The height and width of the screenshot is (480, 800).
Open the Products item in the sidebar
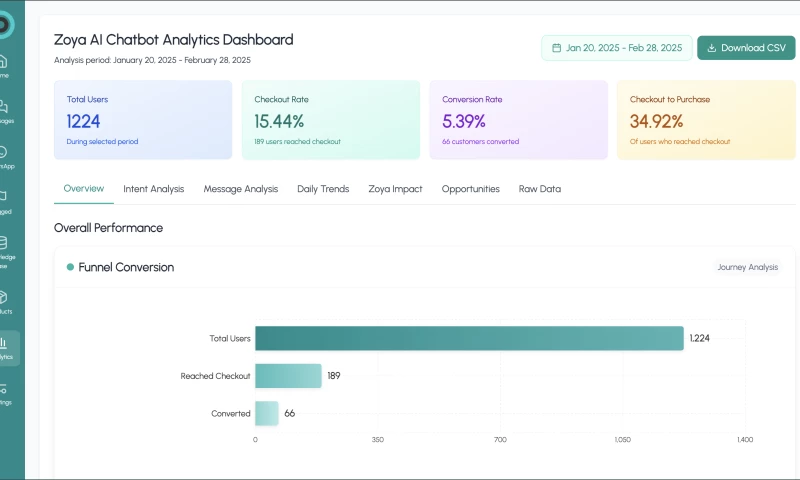pyautogui.click(x=4, y=302)
